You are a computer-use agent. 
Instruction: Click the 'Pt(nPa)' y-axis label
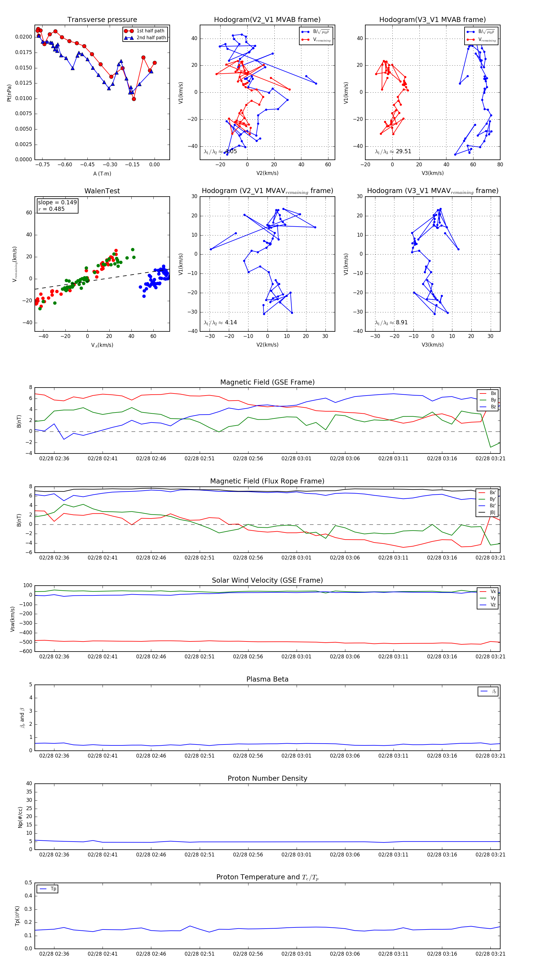click(9, 93)
